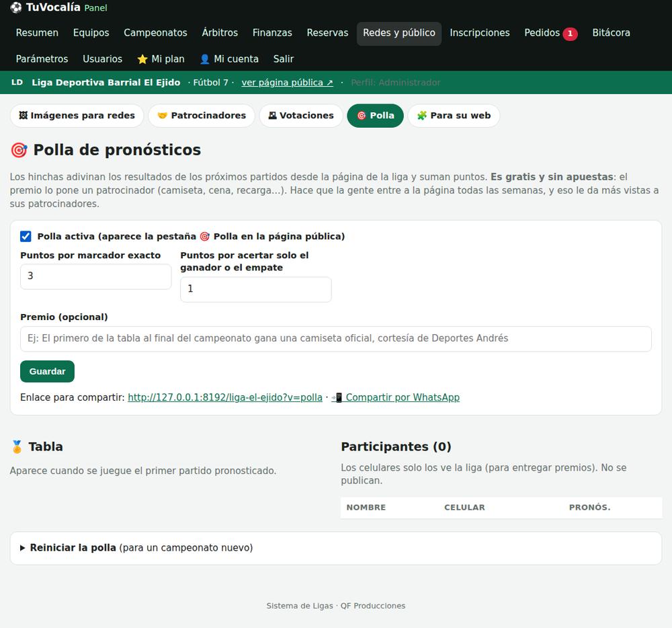Go to Equipos section

point(91,33)
